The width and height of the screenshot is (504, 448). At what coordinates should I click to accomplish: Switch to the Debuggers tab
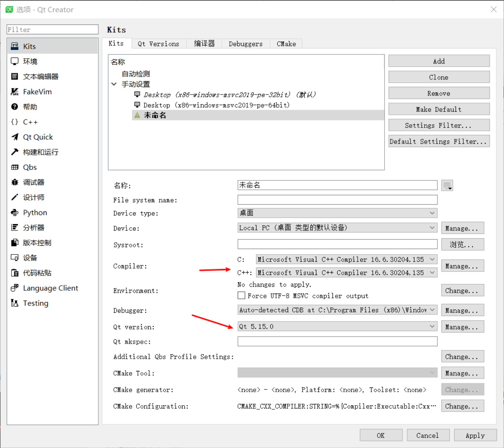[x=246, y=44]
